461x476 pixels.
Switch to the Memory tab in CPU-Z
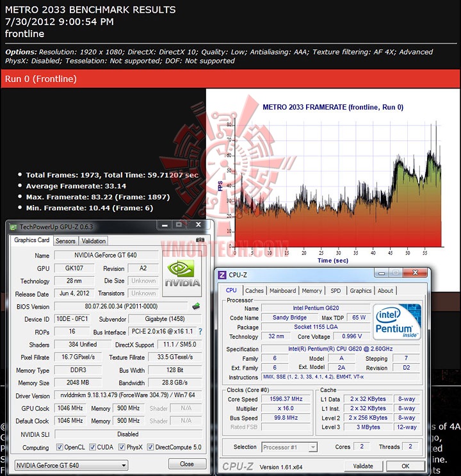pos(312,290)
